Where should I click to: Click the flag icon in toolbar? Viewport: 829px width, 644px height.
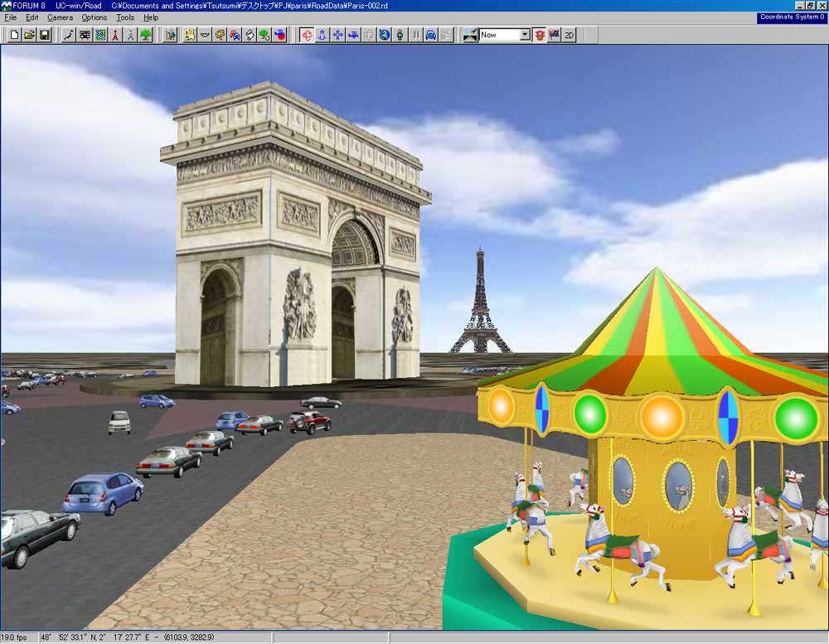point(554,35)
